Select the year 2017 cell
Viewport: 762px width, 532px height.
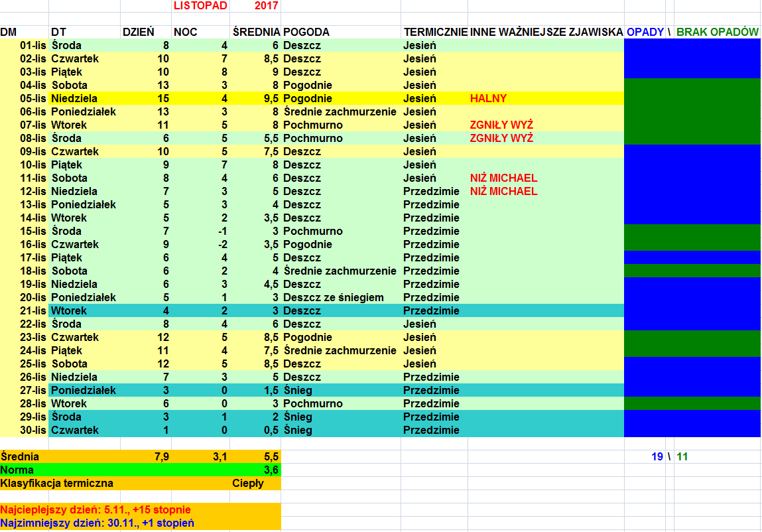click(x=265, y=5)
